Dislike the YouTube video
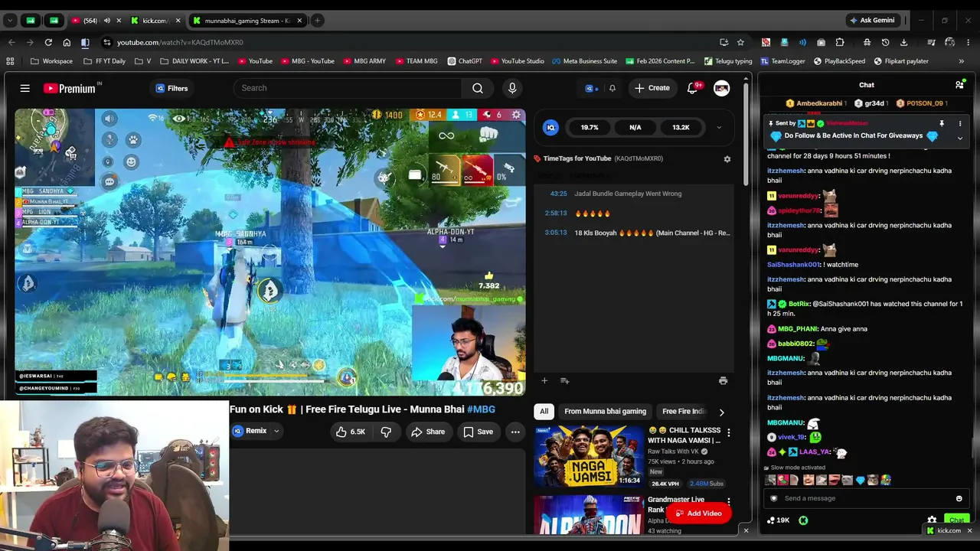The image size is (980, 551). pyautogui.click(x=386, y=432)
